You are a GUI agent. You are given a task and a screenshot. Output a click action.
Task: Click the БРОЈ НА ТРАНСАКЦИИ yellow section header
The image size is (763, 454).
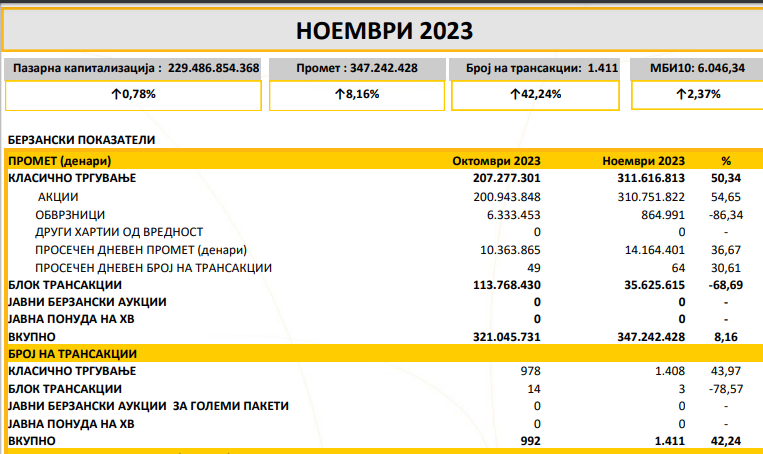click(x=72, y=354)
